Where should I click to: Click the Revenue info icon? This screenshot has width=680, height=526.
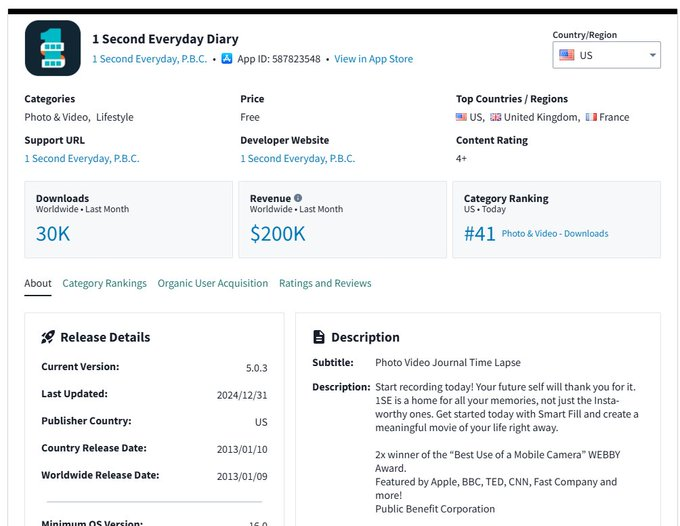tap(298, 198)
